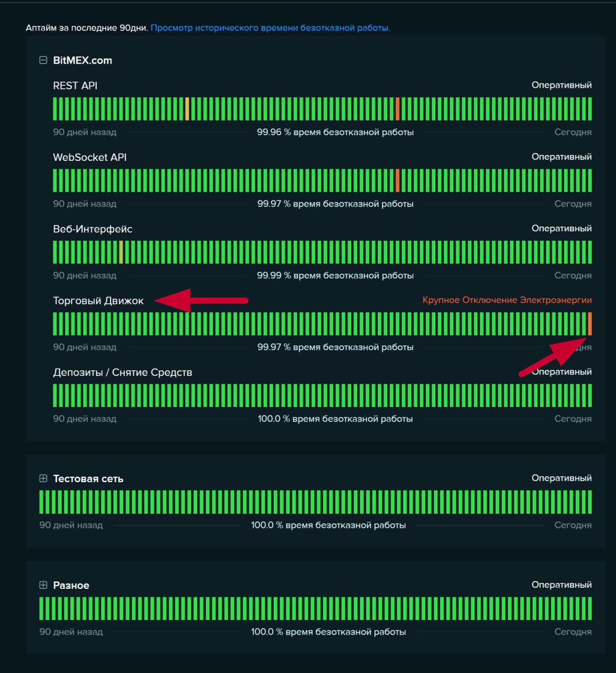Viewport: 616px width, 673px height.
Task: Expand the Тестовая сеть group
Action: 43,478
